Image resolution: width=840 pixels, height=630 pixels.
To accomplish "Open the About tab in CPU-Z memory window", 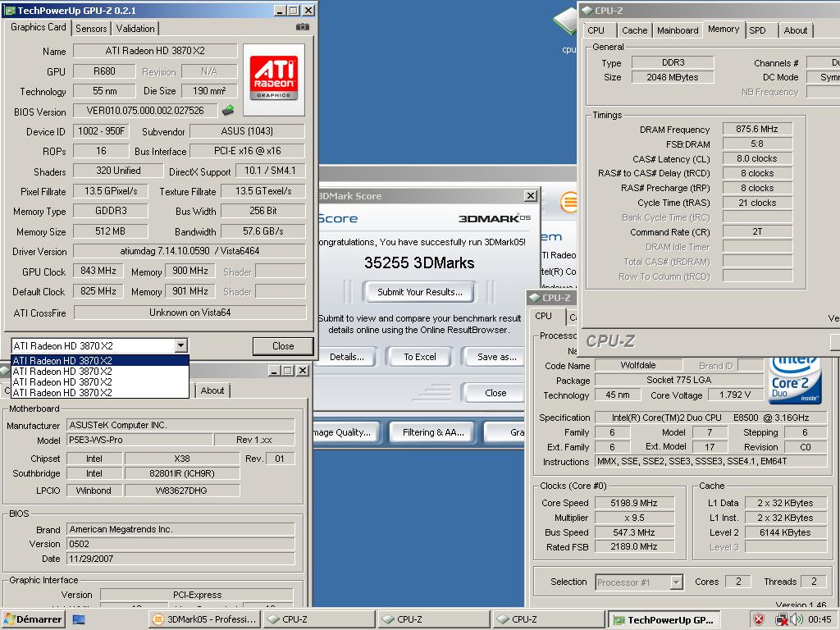I will pyautogui.click(x=796, y=30).
